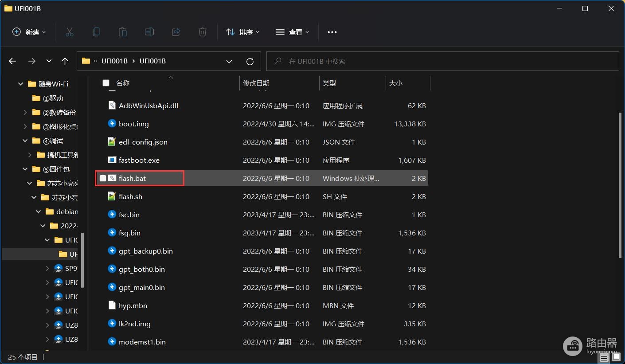
Task: Go up one folder level arrow
Action: click(x=65, y=61)
